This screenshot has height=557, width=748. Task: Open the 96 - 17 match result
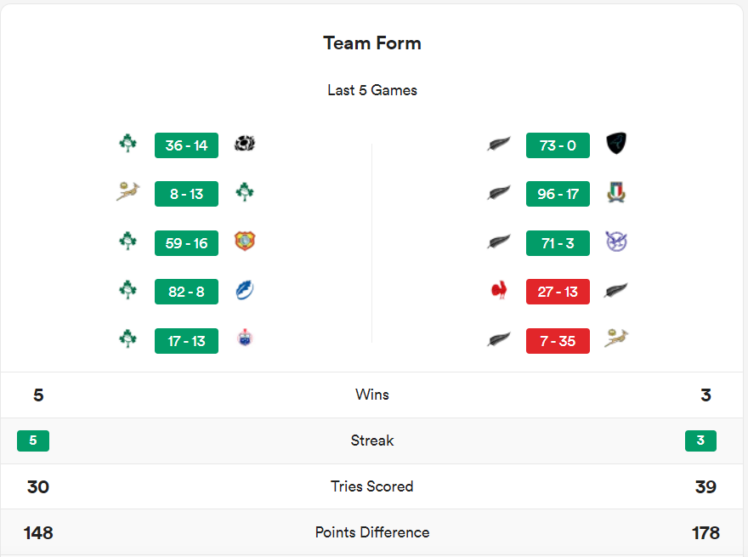(x=558, y=193)
